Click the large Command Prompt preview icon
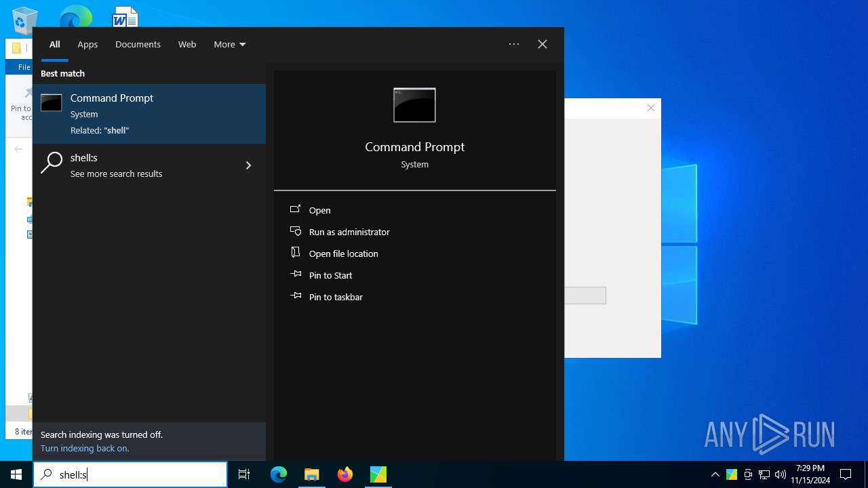The image size is (868, 488). pyautogui.click(x=414, y=105)
